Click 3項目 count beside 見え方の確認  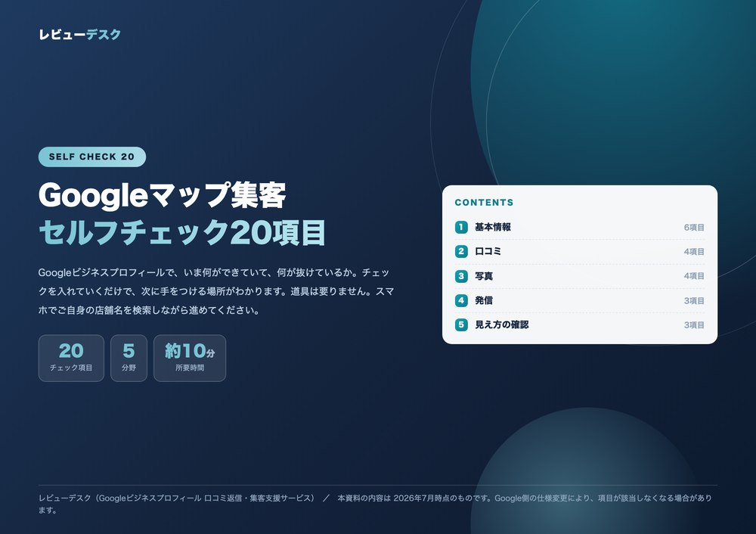[694, 325]
